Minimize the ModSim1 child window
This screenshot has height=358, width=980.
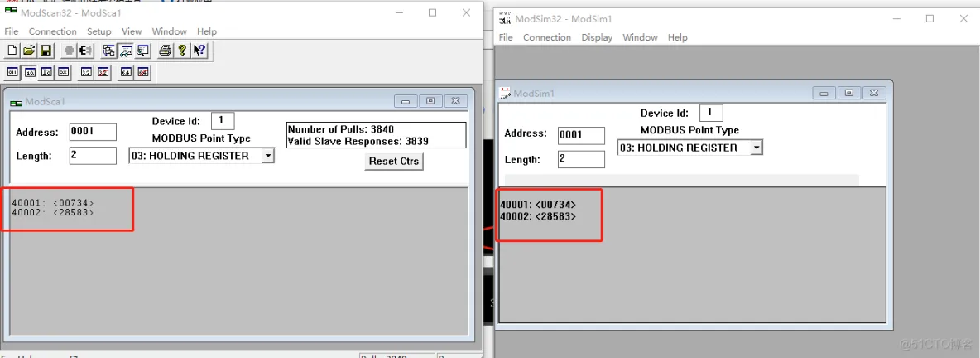824,93
